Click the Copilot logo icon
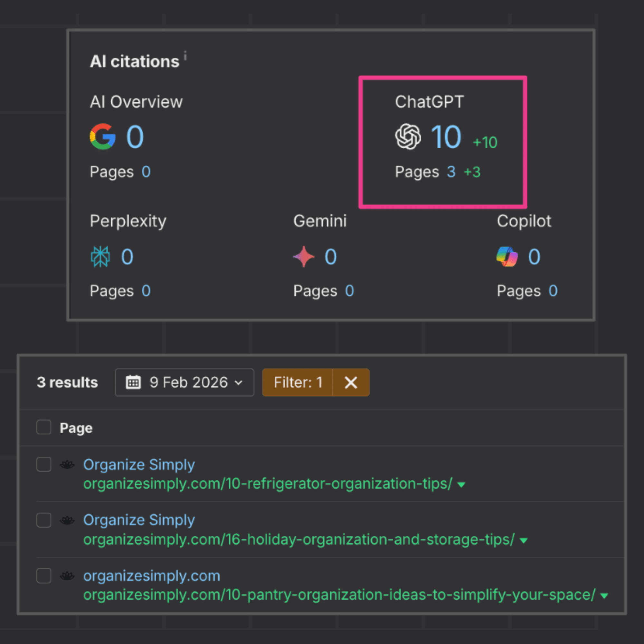The image size is (644, 644). tap(507, 257)
